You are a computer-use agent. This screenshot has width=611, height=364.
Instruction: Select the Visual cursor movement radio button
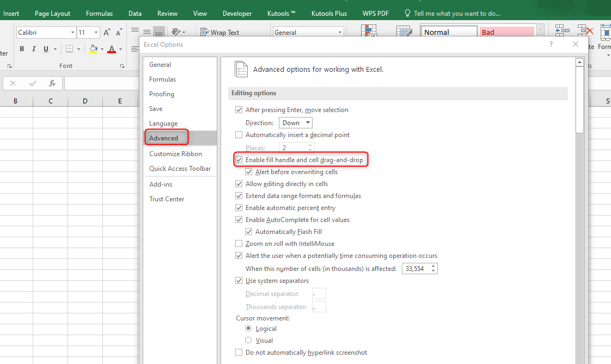[248, 340]
